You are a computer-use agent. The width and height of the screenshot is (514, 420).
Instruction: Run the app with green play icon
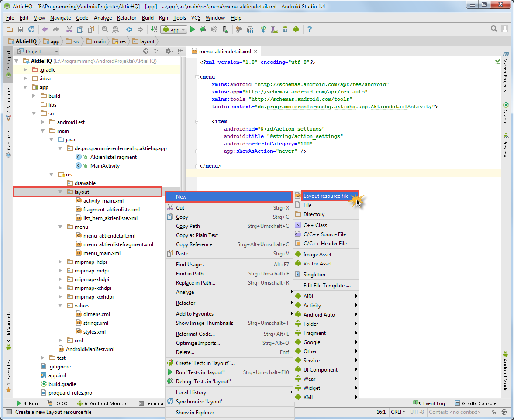pos(193,30)
